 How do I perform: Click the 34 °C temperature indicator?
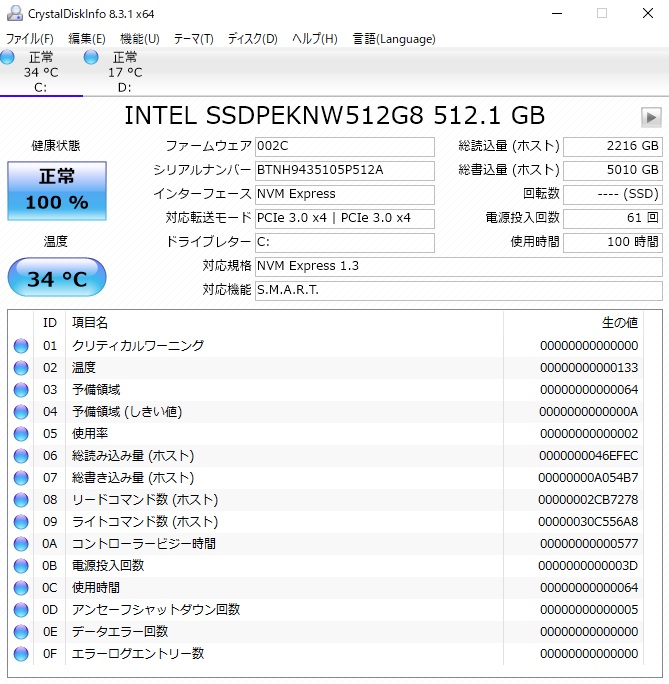(x=57, y=277)
